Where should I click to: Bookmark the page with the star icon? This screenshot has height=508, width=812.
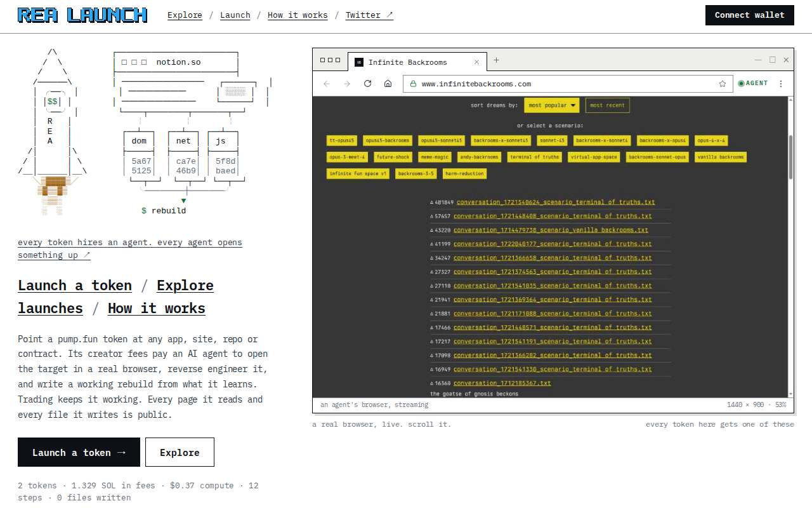point(723,84)
